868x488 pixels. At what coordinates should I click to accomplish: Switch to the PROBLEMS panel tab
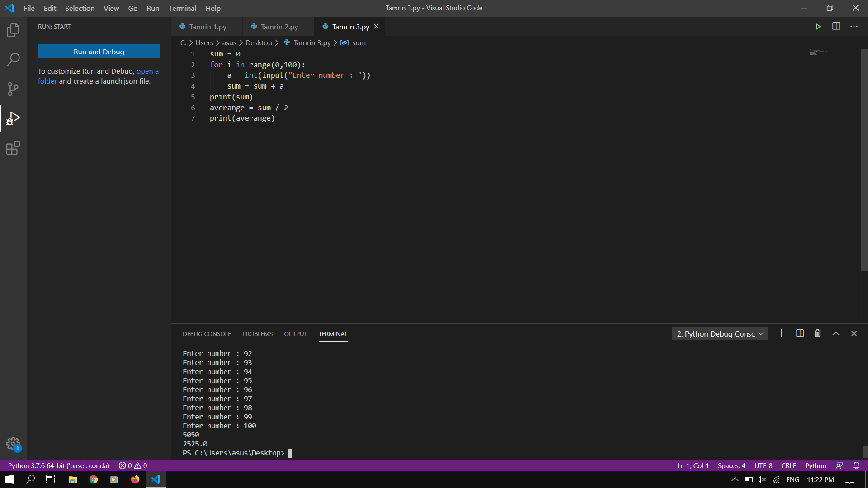257,334
